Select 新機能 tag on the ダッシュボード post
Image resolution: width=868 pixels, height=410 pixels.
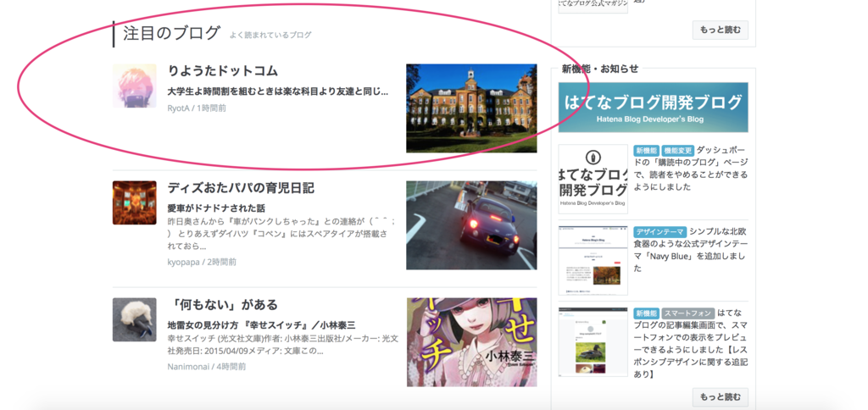pos(647,151)
